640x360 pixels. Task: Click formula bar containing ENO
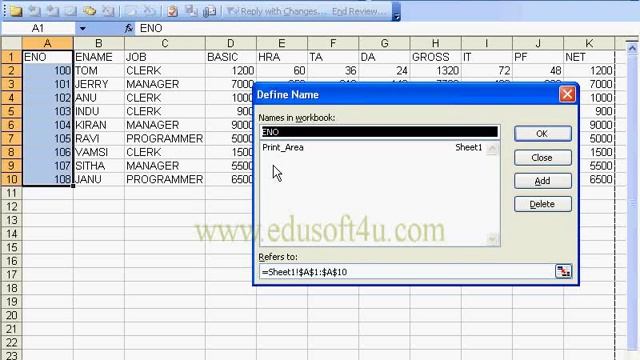coord(387,28)
